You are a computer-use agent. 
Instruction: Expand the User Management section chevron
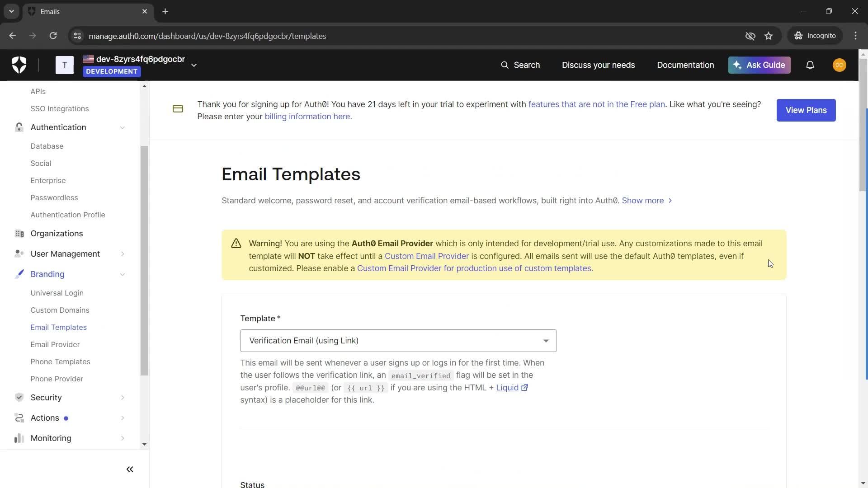coord(123,254)
